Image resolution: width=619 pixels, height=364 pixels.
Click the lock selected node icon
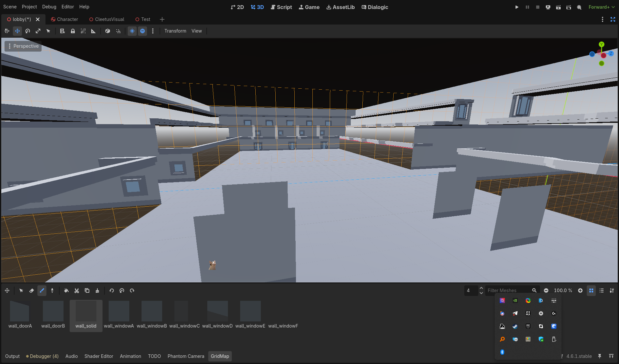(x=73, y=31)
